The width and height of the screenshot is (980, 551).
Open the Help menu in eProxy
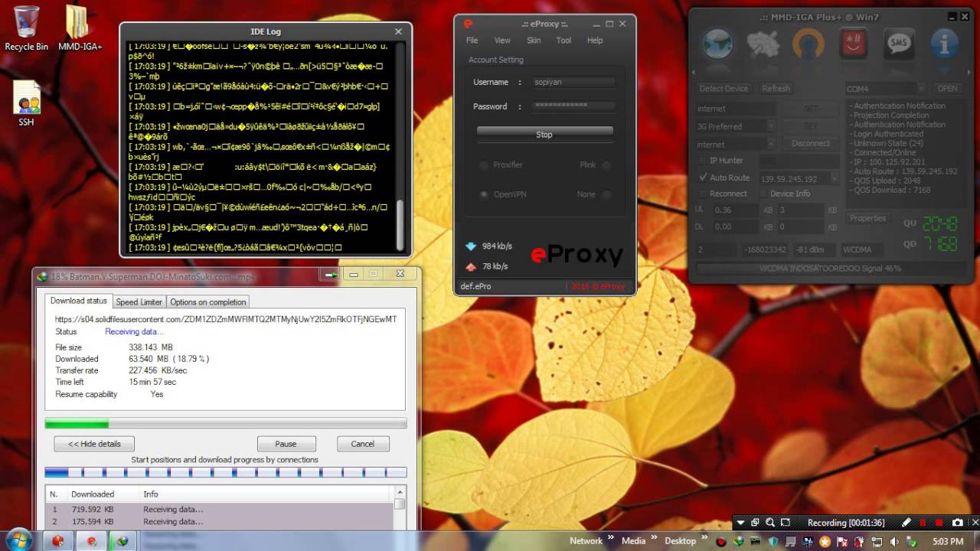(x=595, y=41)
